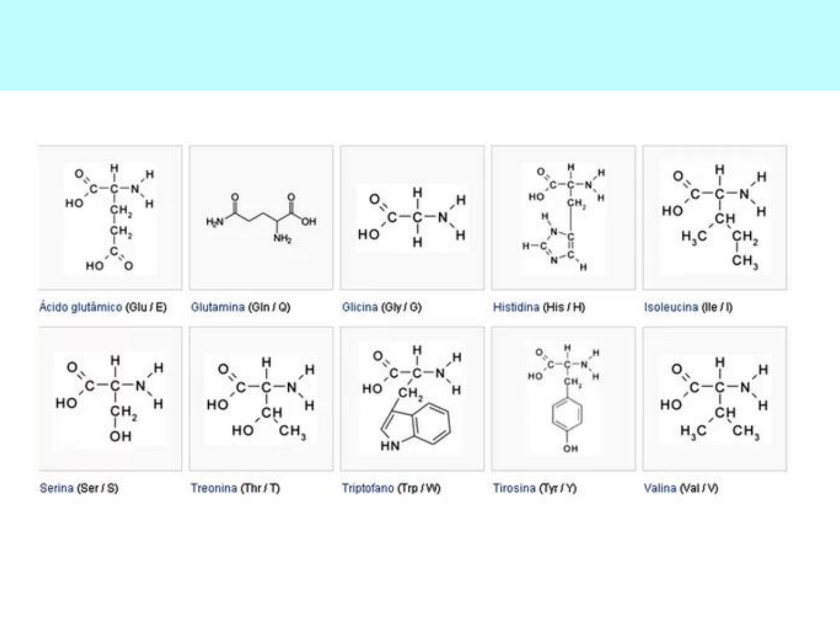Open the isoleucine structure thumbnail
The height and width of the screenshot is (630, 840).
click(x=715, y=218)
